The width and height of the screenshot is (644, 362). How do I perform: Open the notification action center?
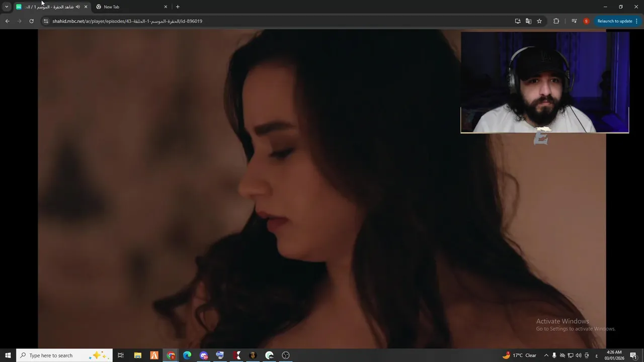(x=633, y=355)
